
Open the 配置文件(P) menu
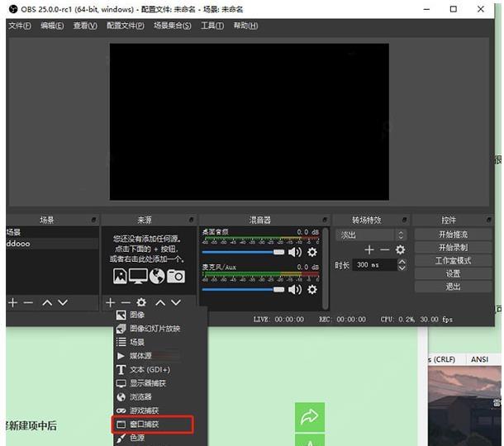click(126, 26)
